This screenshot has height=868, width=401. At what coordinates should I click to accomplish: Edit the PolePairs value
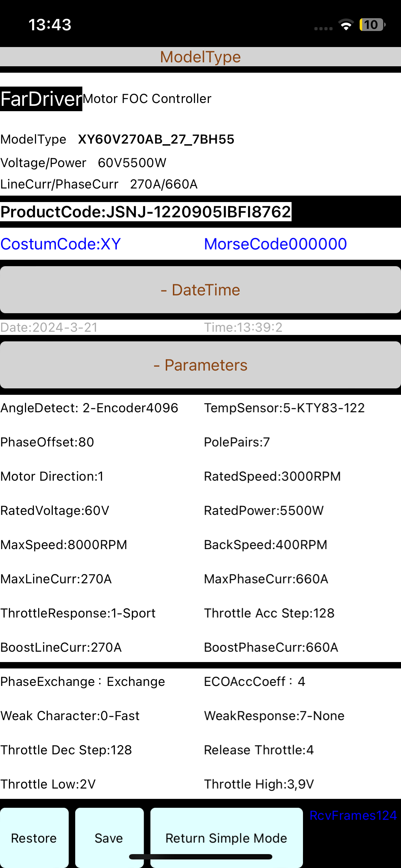(237, 442)
